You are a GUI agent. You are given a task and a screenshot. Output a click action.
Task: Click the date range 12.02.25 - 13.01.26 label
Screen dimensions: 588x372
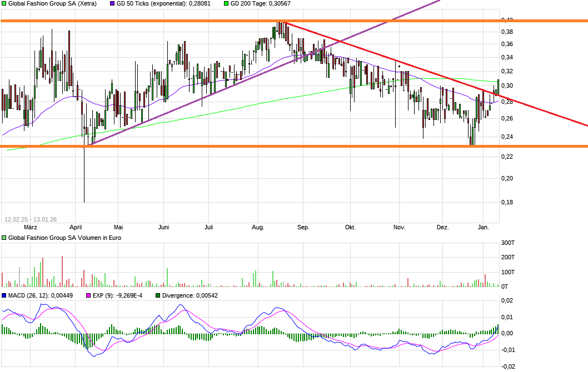(x=31, y=219)
